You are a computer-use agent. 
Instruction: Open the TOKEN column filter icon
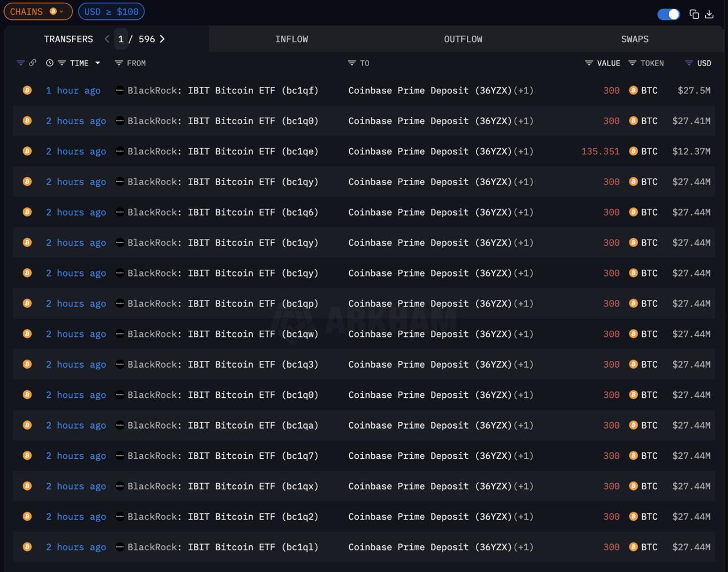(632, 63)
